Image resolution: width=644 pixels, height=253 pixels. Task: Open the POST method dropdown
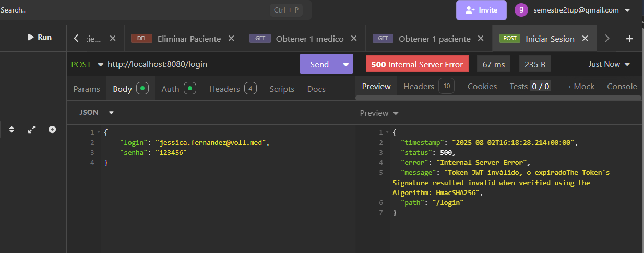(87, 64)
